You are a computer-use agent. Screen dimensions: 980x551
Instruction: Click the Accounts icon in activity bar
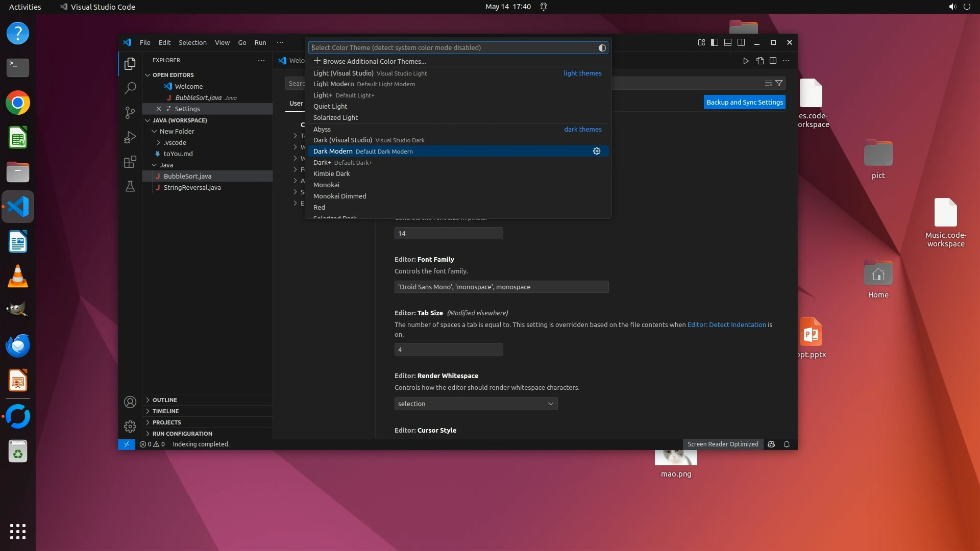[x=130, y=402]
